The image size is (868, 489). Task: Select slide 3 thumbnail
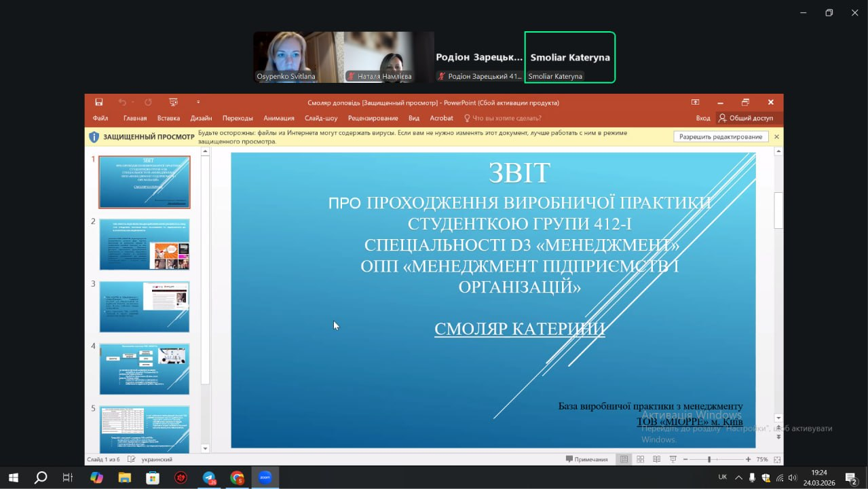[x=145, y=306]
